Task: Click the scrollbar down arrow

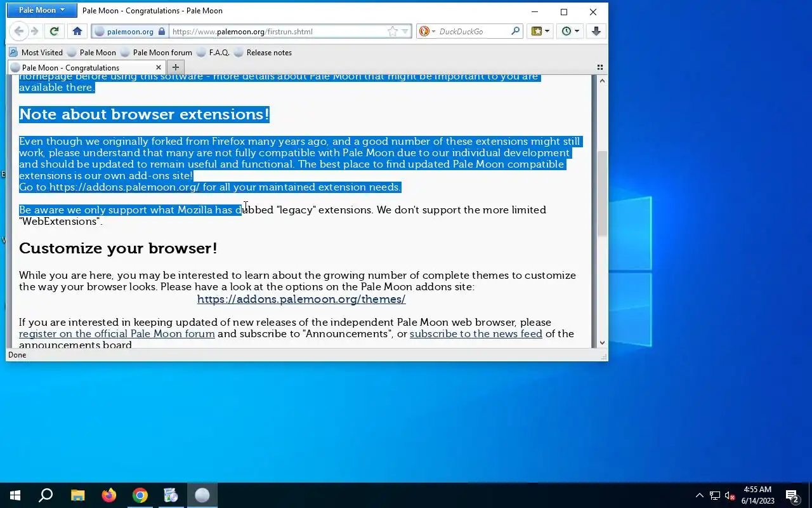Action: pos(601,343)
